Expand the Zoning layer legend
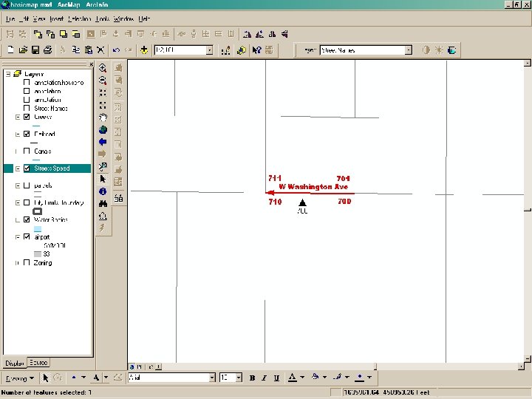The height and width of the screenshot is (399, 532). (17, 262)
